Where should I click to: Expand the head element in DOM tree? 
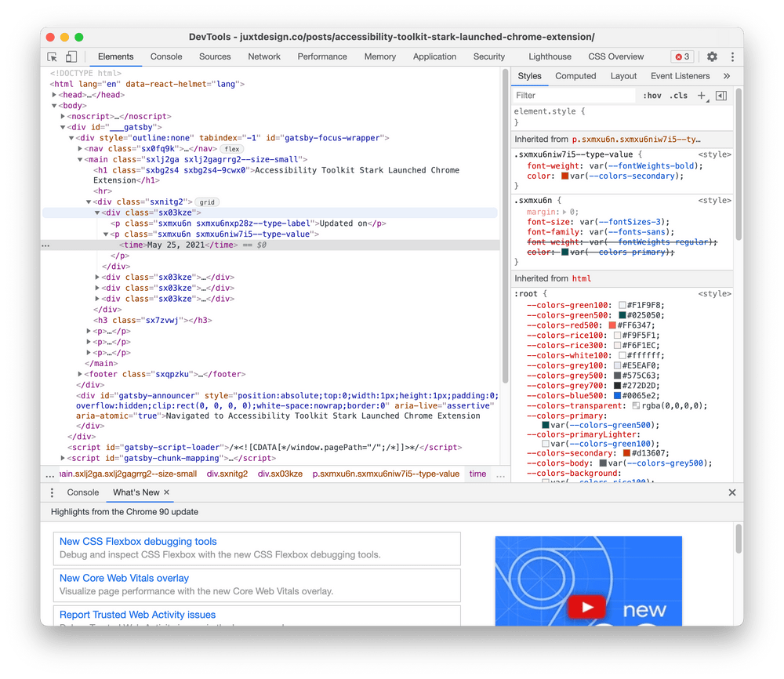point(53,94)
